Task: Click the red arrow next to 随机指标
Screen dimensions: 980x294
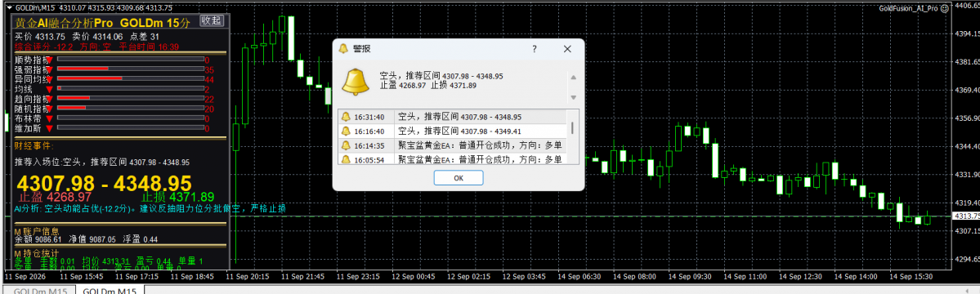Action: click(x=49, y=109)
